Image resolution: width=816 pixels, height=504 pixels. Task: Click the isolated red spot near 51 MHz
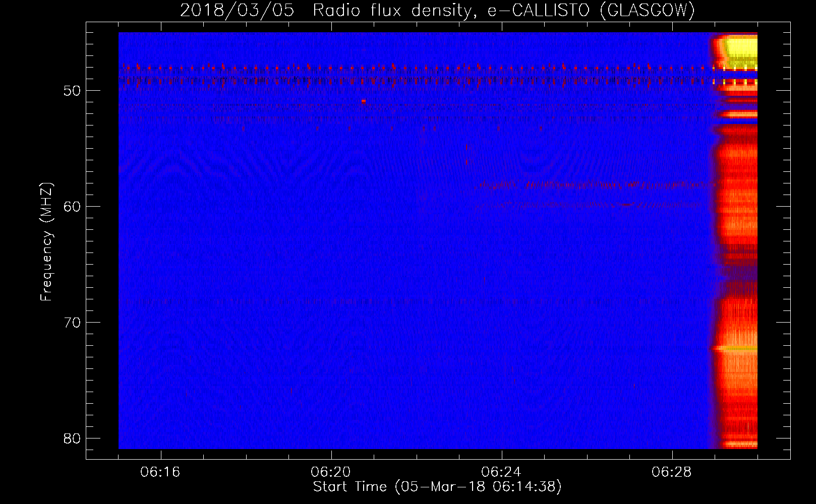point(364,101)
